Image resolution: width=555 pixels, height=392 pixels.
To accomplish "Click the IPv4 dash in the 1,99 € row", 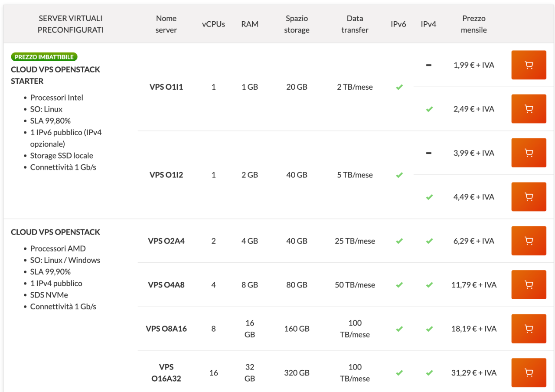I will click(429, 65).
